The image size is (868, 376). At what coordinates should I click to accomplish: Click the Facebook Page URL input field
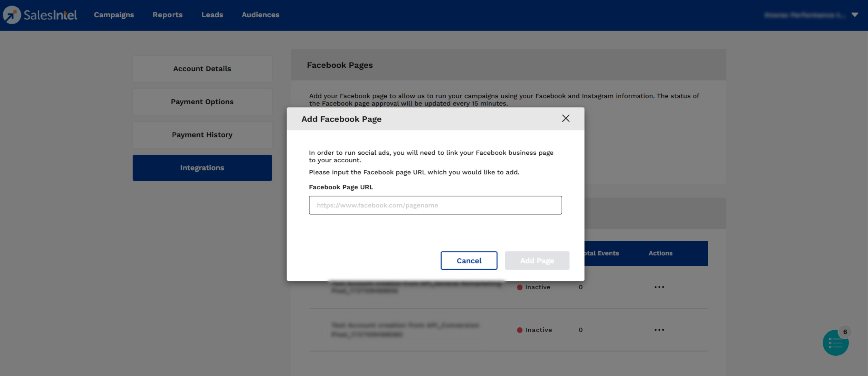point(435,205)
